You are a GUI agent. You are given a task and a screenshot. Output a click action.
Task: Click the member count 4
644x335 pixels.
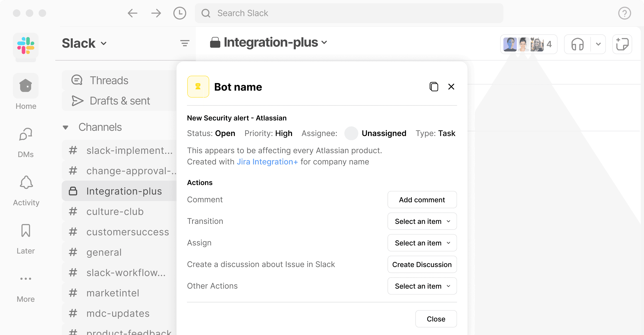(549, 44)
